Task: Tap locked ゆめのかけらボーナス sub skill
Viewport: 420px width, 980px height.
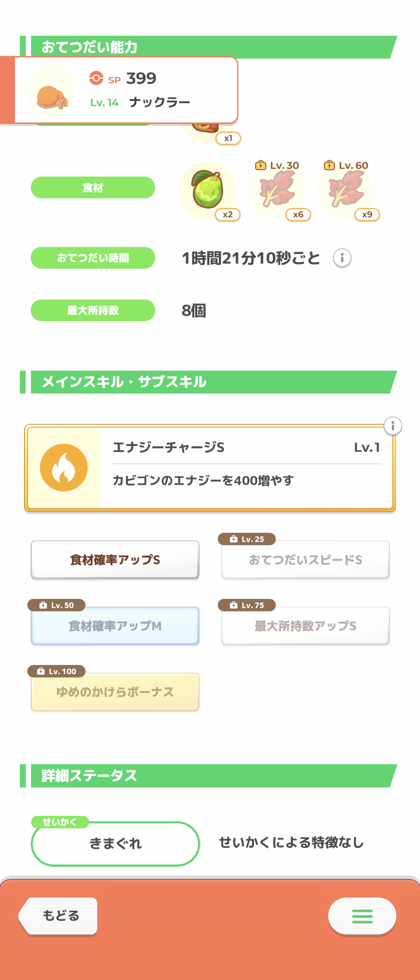Action: point(115,692)
